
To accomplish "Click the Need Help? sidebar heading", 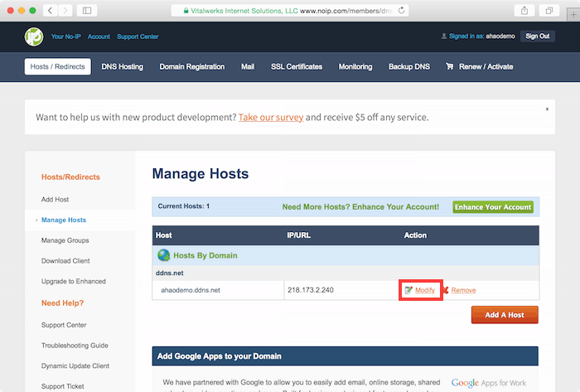I will (x=62, y=303).
